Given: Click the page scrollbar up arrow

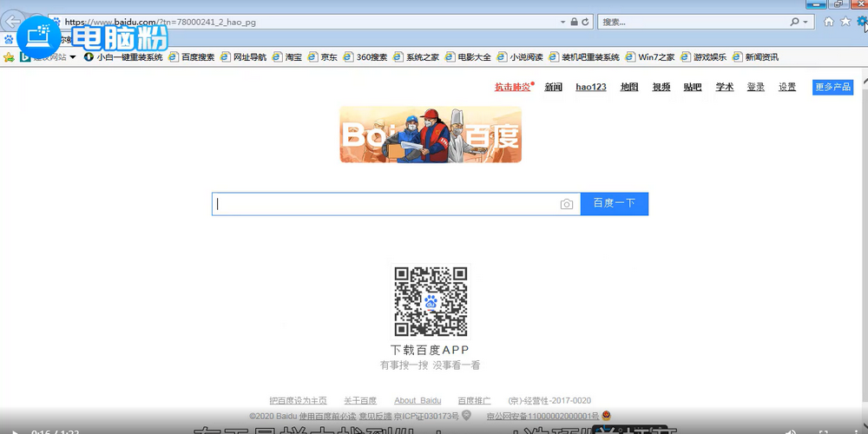Looking at the screenshot, I should (x=865, y=81).
